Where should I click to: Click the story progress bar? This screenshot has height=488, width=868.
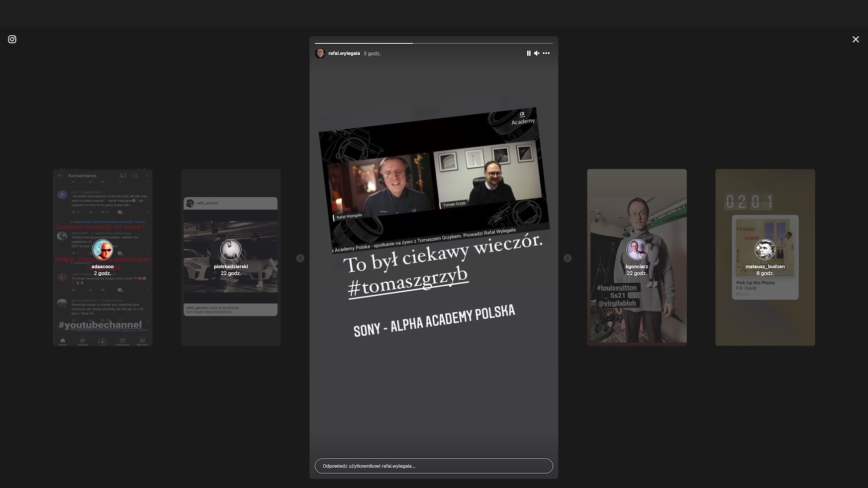click(x=434, y=43)
